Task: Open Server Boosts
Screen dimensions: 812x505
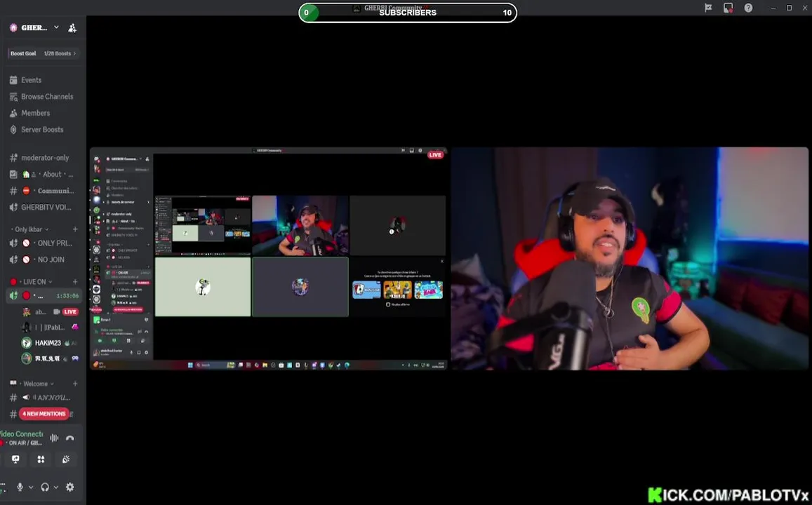Action: pyautogui.click(x=41, y=130)
